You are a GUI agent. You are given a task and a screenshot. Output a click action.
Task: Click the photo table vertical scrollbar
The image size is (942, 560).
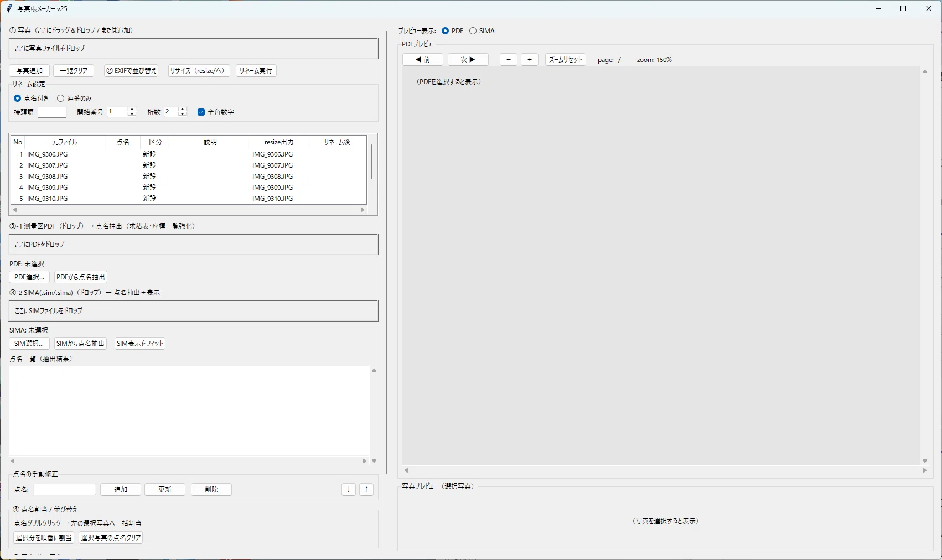[372, 162]
